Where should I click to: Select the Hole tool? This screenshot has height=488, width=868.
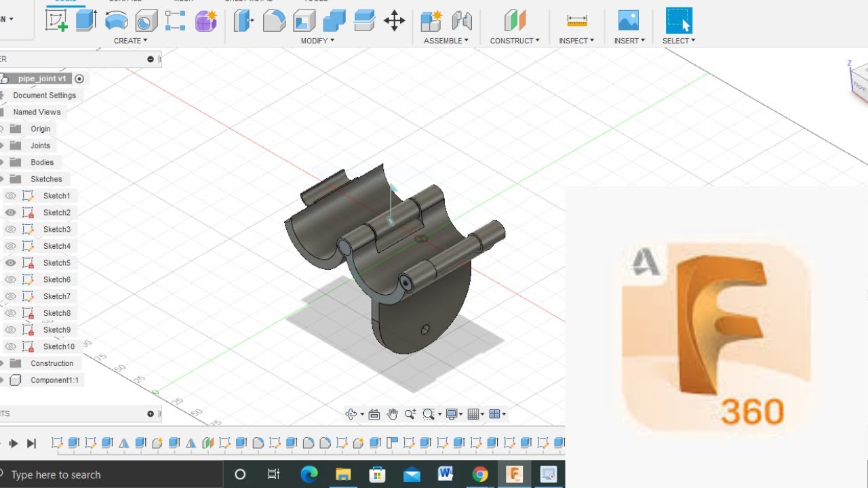pyautogui.click(x=146, y=21)
